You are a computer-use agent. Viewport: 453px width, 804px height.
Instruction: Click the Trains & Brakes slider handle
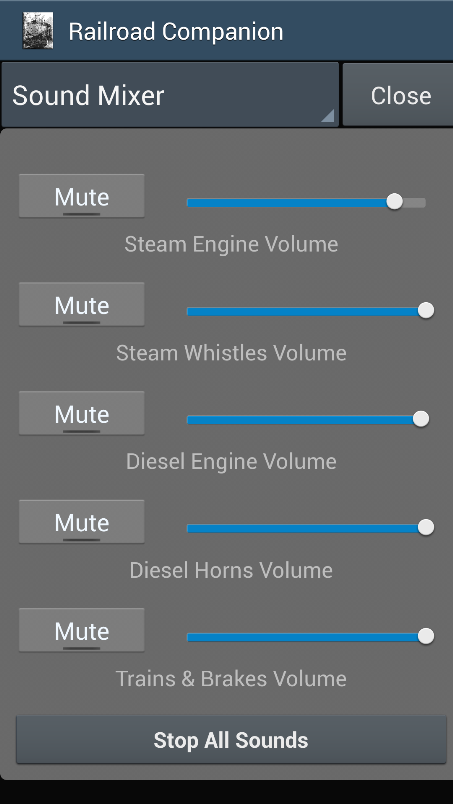pyautogui.click(x=426, y=636)
